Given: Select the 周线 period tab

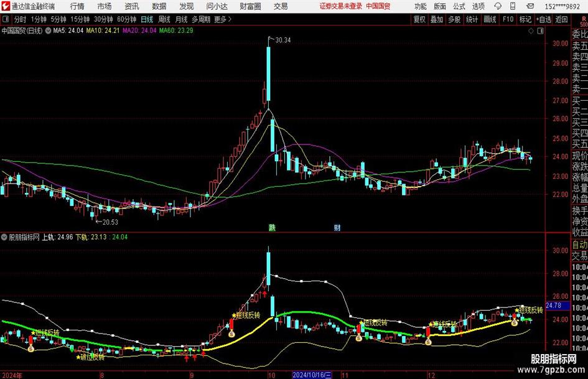Looking at the screenshot, I should tap(164, 19).
